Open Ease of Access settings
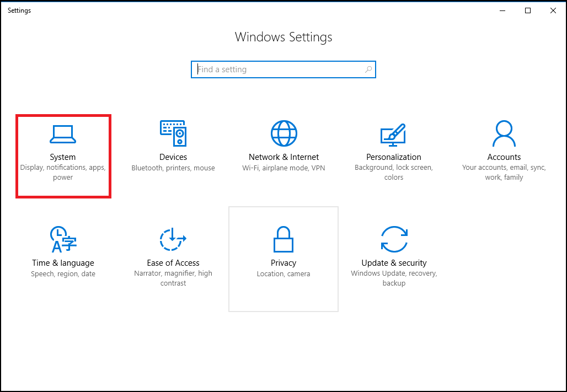The height and width of the screenshot is (392, 567). tap(173, 252)
